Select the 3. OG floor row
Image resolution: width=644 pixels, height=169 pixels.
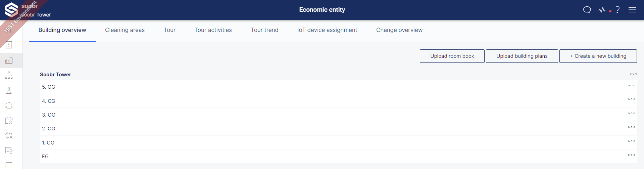[338, 115]
